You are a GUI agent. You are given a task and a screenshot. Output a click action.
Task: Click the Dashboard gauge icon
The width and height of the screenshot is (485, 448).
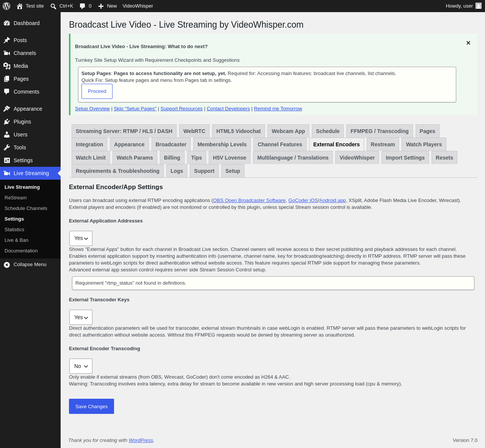[x=7, y=23]
